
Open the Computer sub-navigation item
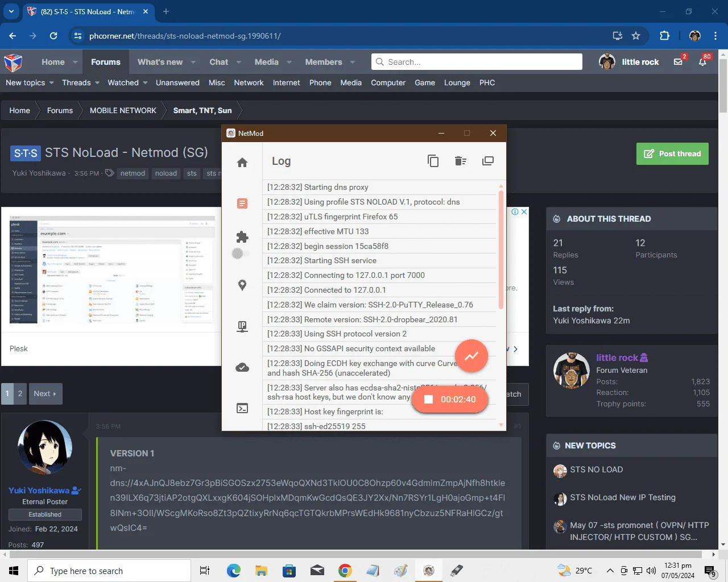click(388, 82)
